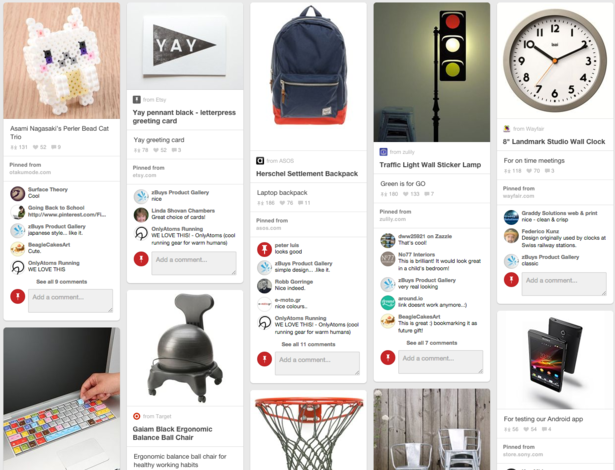The width and height of the screenshot is (615, 470).
Task: Expand See all 9 comments
Action: 62,282
